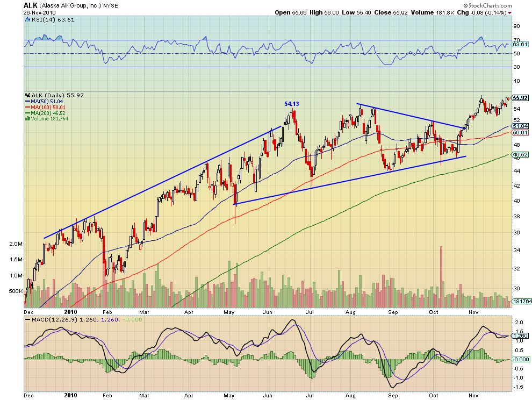Click the -1.5 MACD axis label
This screenshot has height=400, width=532.
(x=517, y=387)
